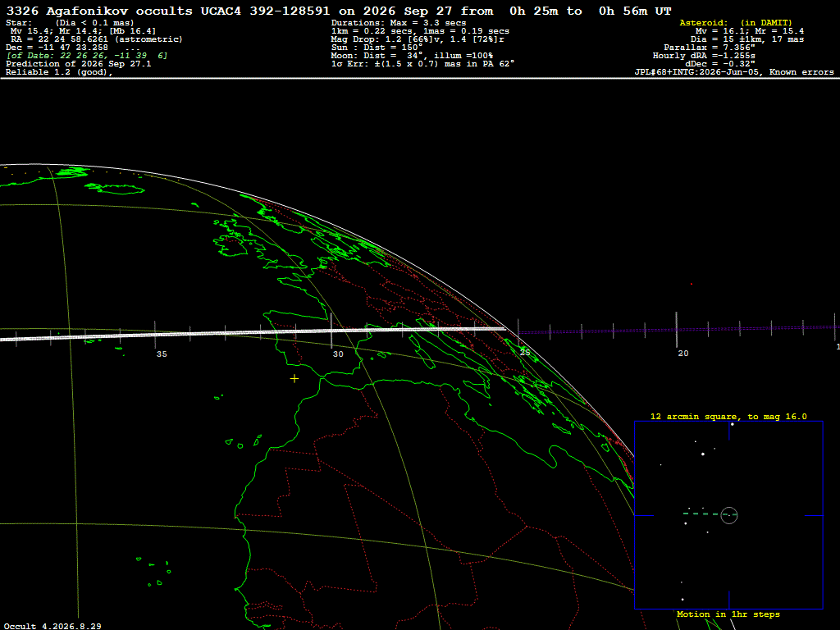840x630 pixels.
Task: Click the Reliable 1.2 (good) text
Action: (x=59, y=72)
